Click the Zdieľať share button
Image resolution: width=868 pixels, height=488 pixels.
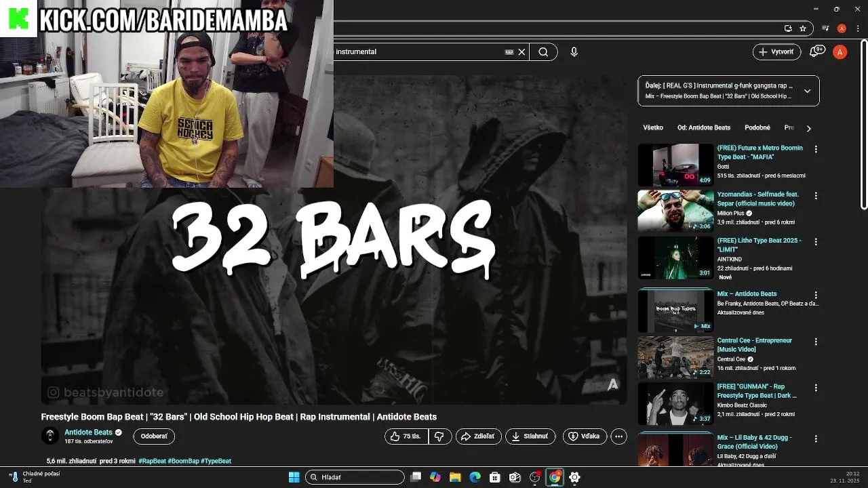478,436
